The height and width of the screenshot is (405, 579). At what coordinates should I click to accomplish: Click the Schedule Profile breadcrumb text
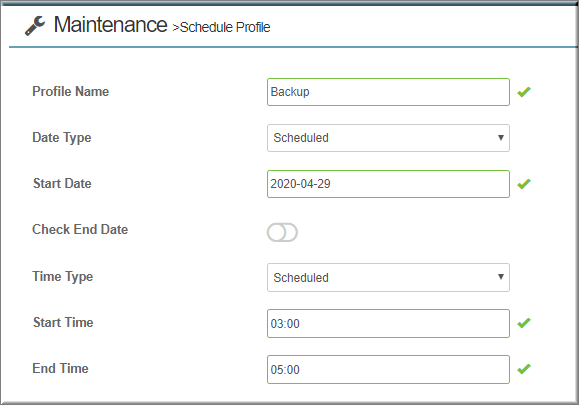click(x=222, y=27)
